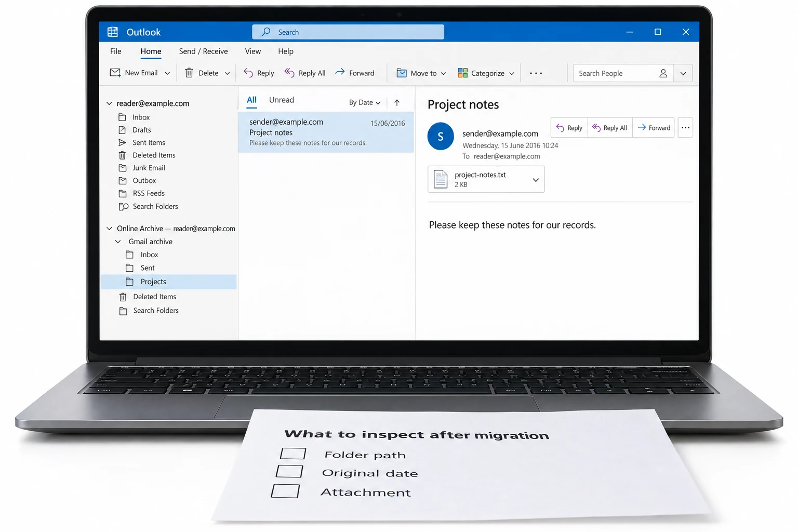The image size is (798, 532).
Task: Collapse the Online Archive section
Action: (109, 229)
